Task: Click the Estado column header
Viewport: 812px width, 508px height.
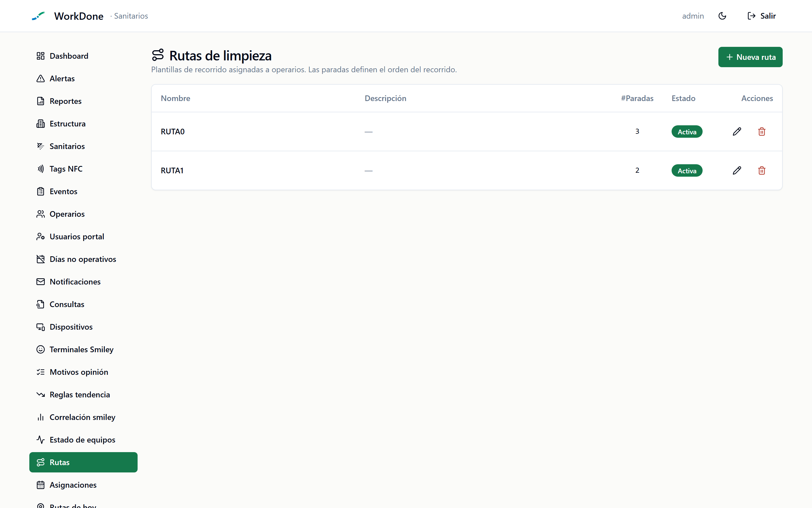Action: click(x=683, y=98)
